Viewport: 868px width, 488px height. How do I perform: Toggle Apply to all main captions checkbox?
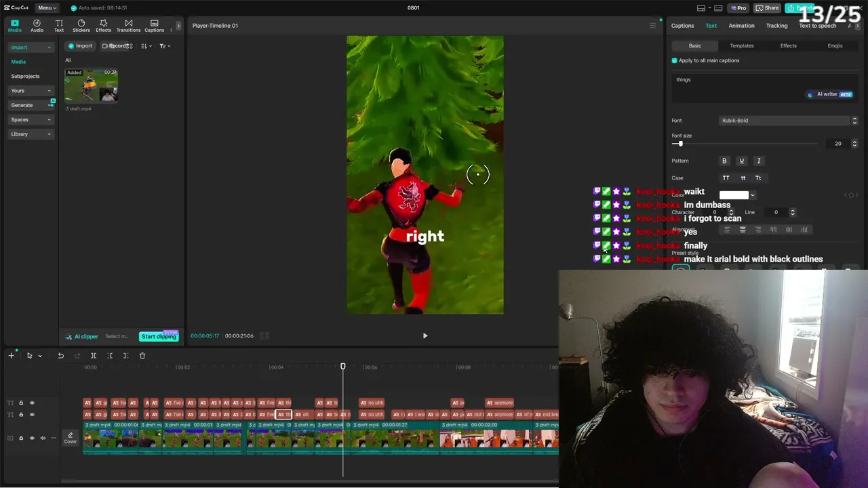coord(675,60)
